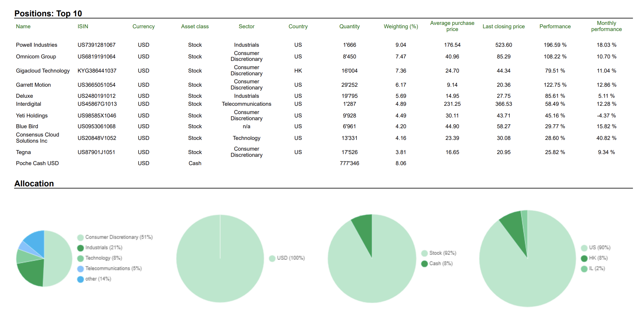Select the ISIN US7391281067 for Powell Industries

click(97, 45)
